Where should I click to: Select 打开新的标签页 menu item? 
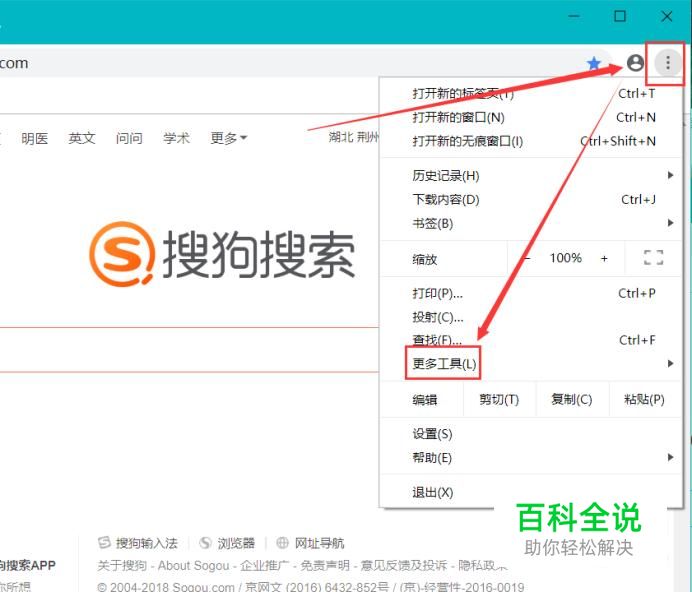pos(530,94)
